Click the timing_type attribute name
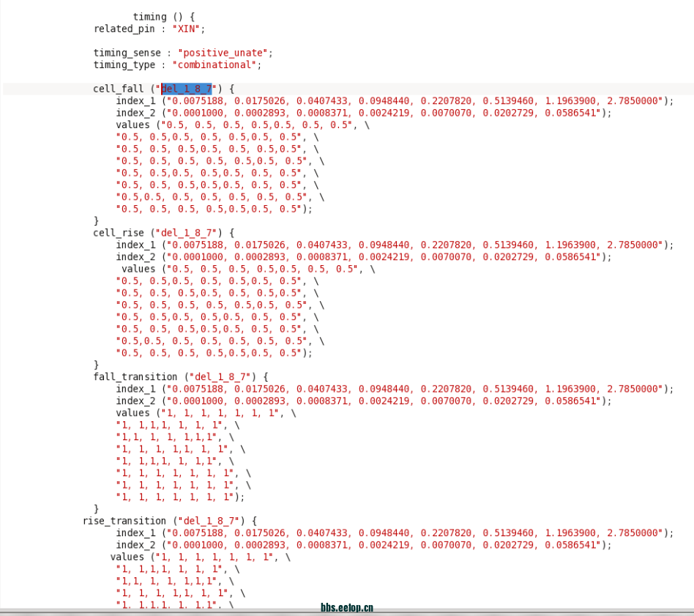The width and height of the screenshot is (694, 616). pyautogui.click(x=124, y=64)
